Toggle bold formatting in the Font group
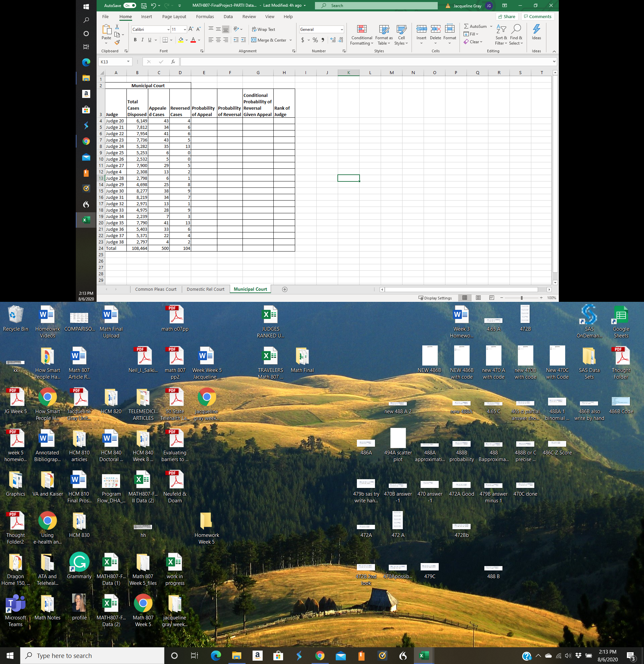Screen dimensions: 644x664 point(135,40)
